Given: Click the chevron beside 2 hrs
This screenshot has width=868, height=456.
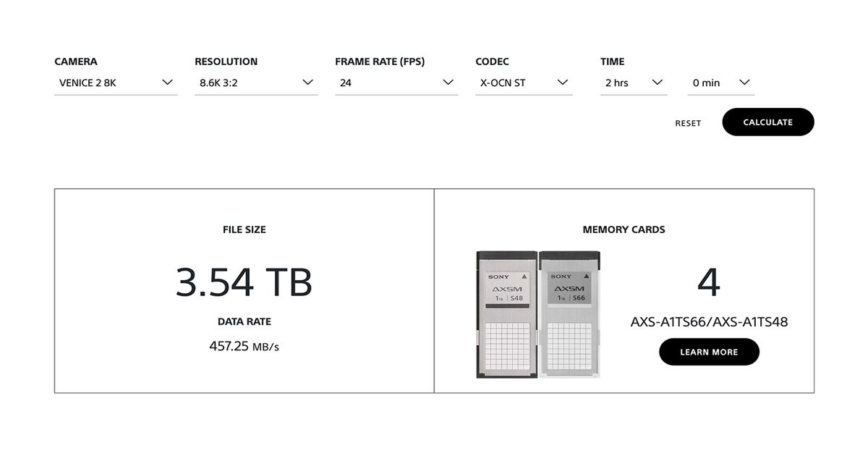Looking at the screenshot, I should 658,83.
